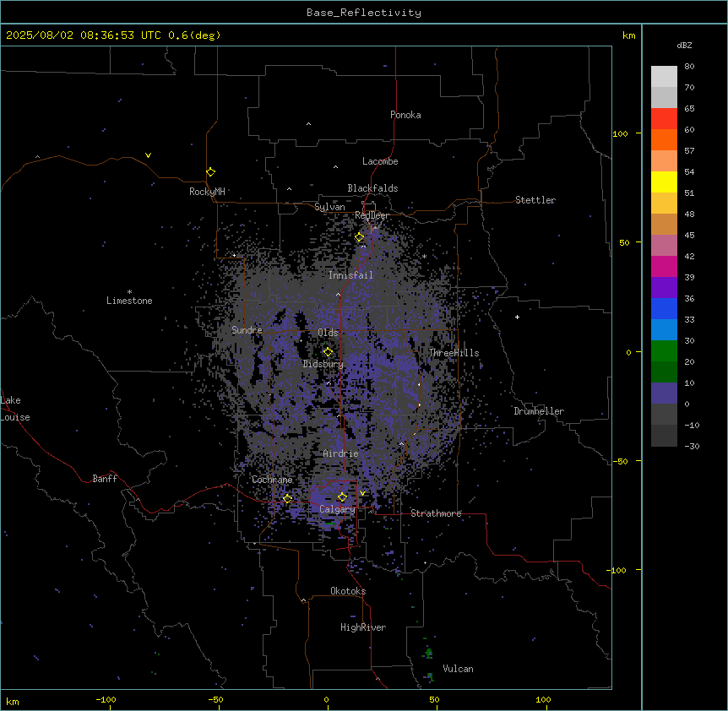This screenshot has height=711, width=728.
Task: Select the blue 33-36 dBZ legend swatch
Action: click(x=664, y=309)
